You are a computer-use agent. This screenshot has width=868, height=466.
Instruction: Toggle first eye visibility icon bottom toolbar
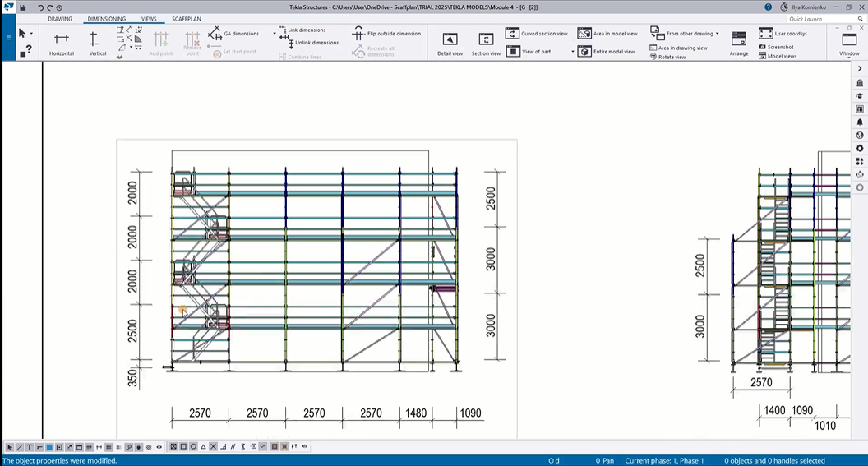click(x=159, y=447)
